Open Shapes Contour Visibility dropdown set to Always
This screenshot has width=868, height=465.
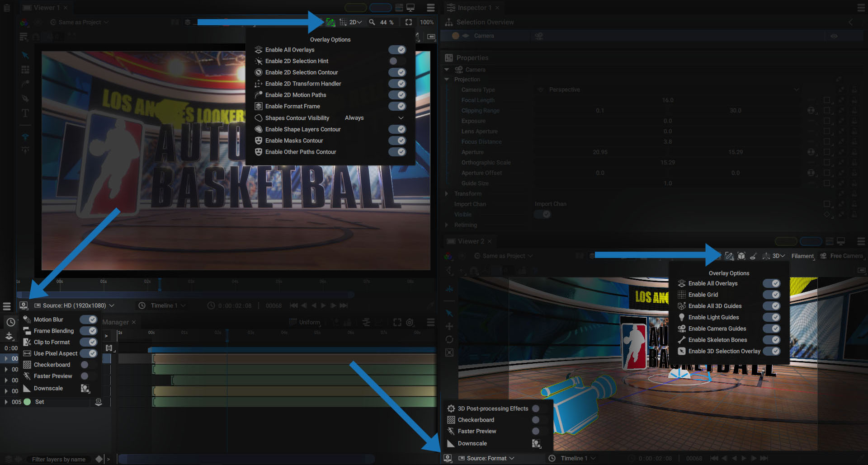coord(374,118)
